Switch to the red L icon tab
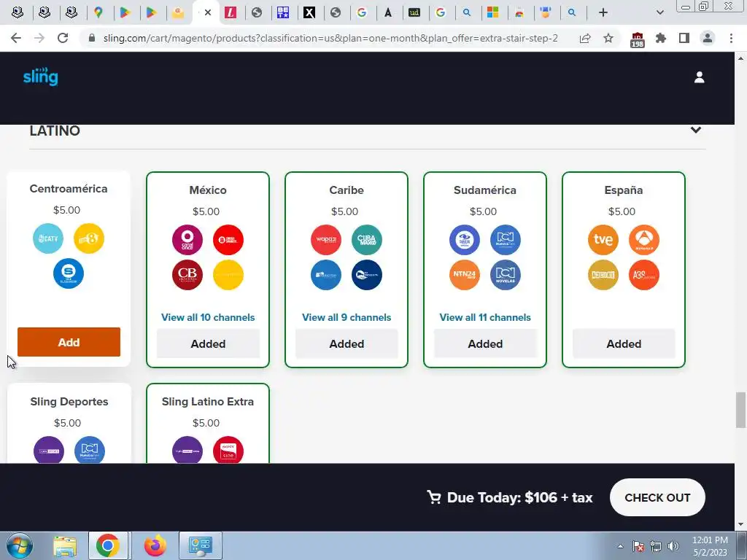Viewport: 747px width, 560px height. coord(231,12)
